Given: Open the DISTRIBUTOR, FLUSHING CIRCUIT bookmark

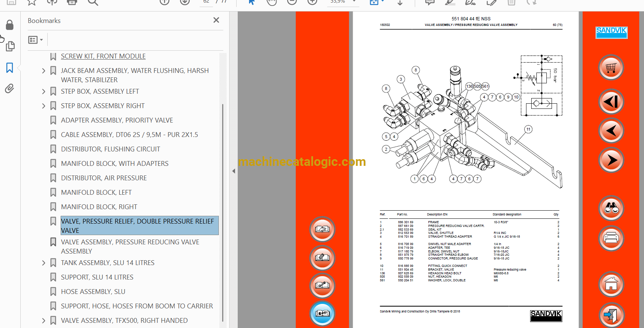Looking at the screenshot, I should tap(111, 149).
